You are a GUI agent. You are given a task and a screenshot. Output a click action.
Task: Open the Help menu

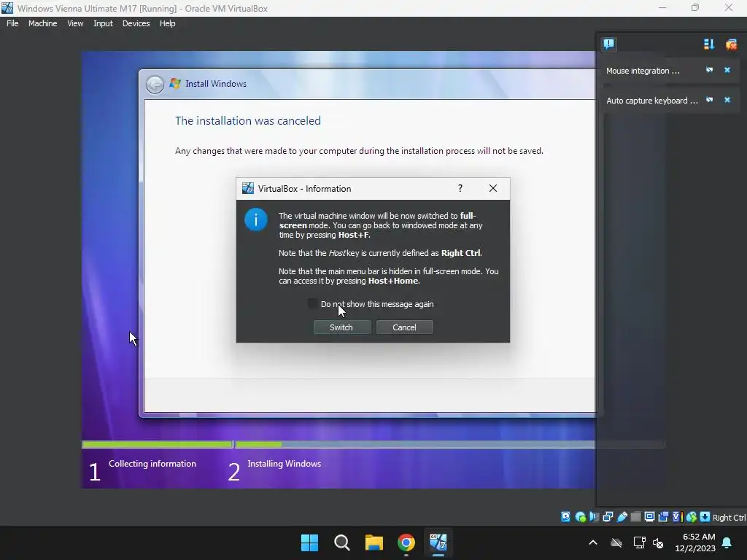(167, 23)
